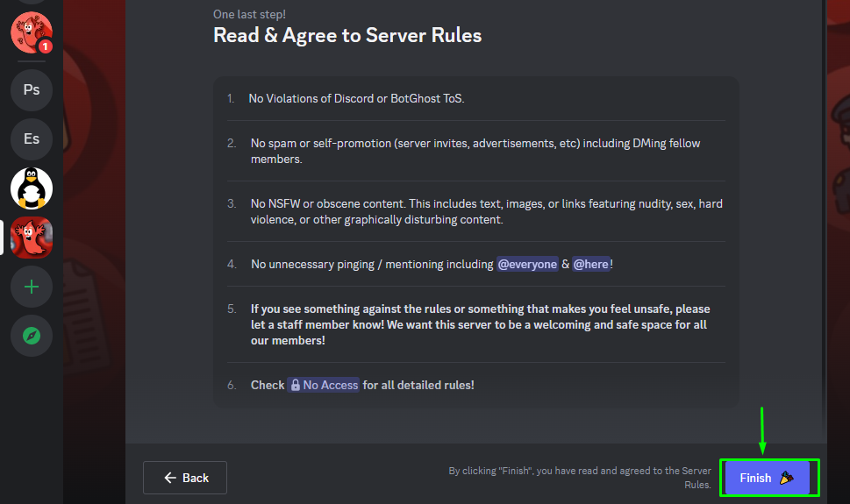The height and width of the screenshot is (504, 850).
Task: Select the rule about spam or self-promotion
Action: coord(475,151)
